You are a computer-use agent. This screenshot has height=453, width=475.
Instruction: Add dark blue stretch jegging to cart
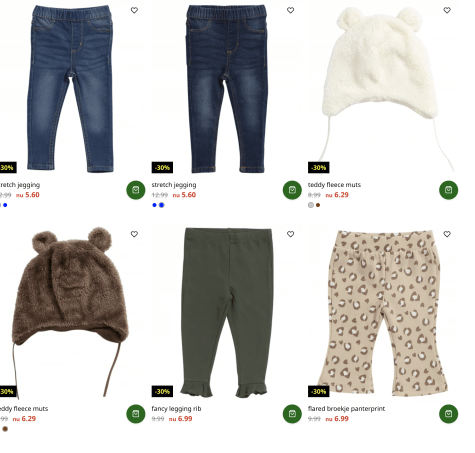(x=292, y=190)
